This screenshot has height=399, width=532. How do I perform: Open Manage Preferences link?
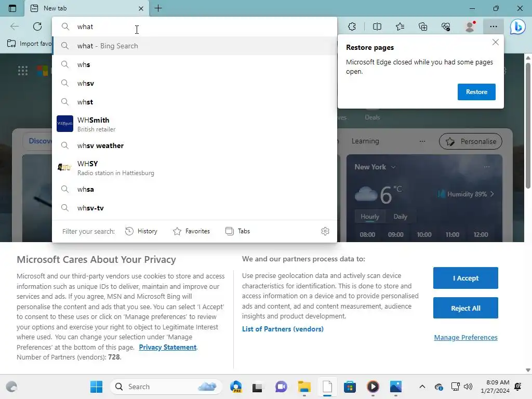[x=465, y=337]
